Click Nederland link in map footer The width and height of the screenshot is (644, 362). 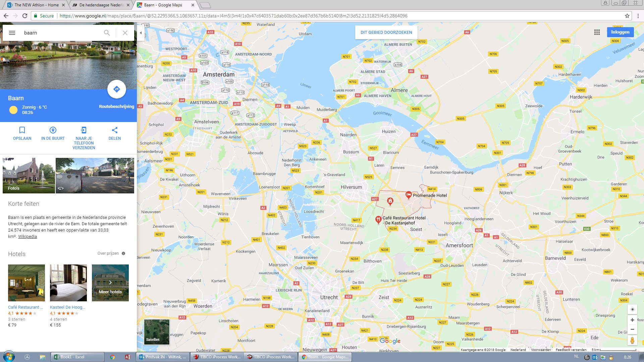(x=518, y=350)
